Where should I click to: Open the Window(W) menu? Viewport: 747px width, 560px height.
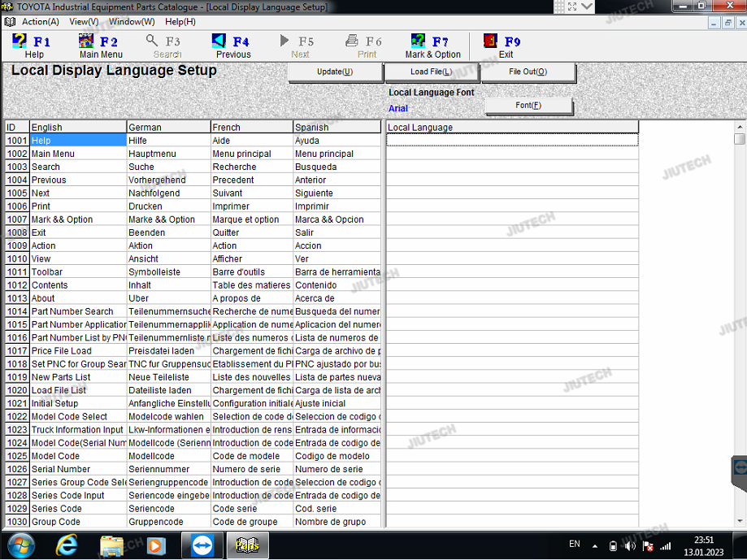pyautogui.click(x=132, y=22)
